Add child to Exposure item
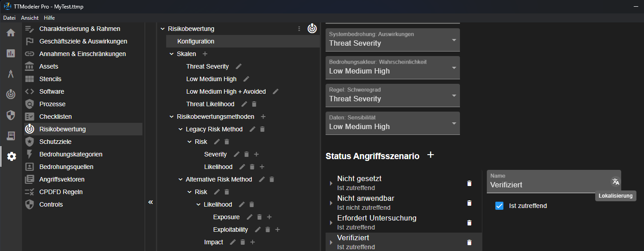The image size is (644, 251). [269, 217]
